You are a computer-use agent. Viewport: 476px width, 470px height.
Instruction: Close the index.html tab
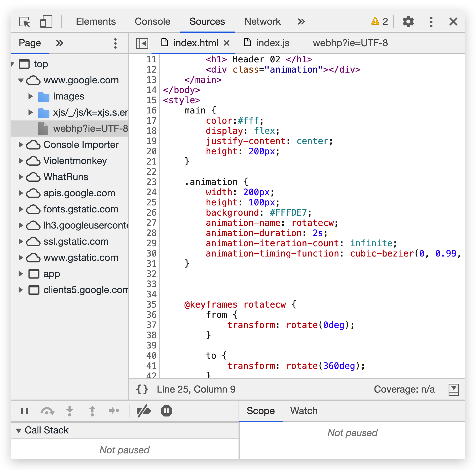(227, 43)
